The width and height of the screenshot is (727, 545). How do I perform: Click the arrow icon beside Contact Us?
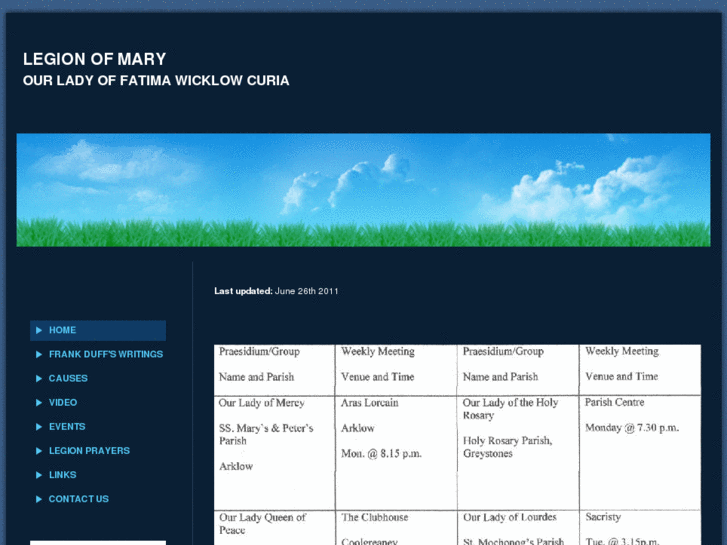39,499
